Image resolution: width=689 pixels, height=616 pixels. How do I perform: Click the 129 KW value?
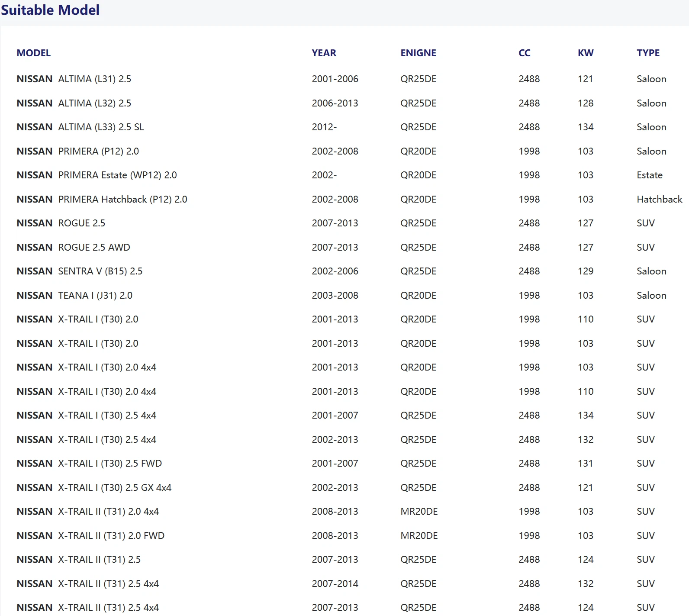pos(586,271)
